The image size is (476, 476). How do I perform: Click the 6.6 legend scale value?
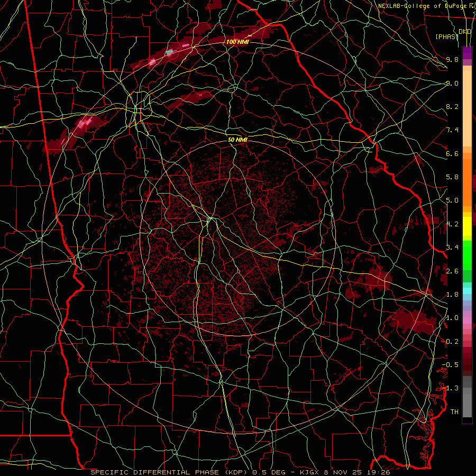click(452, 153)
